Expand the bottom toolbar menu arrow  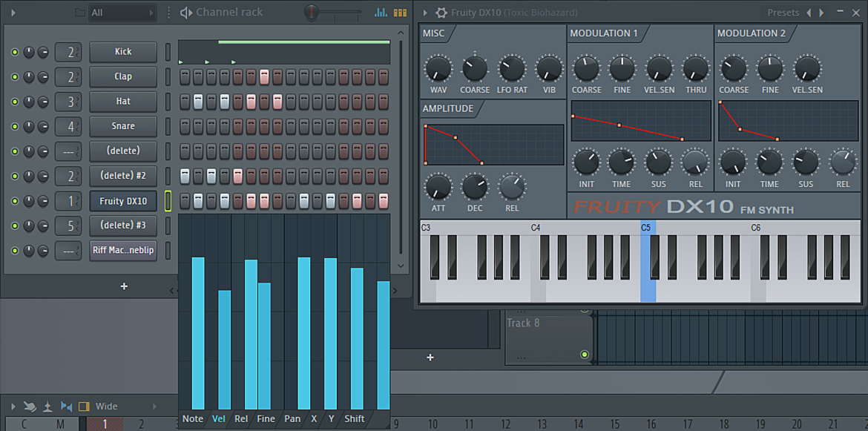pos(13,407)
